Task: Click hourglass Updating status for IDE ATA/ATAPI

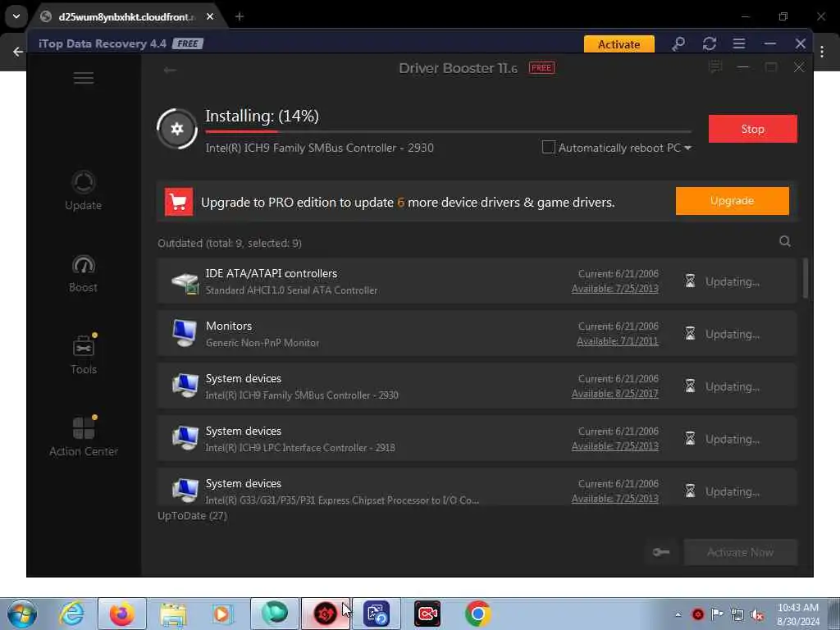Action: [x=722, y=281]
